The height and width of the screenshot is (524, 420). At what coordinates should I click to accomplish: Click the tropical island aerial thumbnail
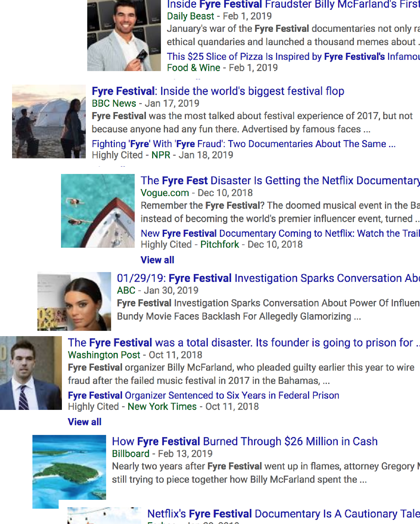tap(69, 472)
